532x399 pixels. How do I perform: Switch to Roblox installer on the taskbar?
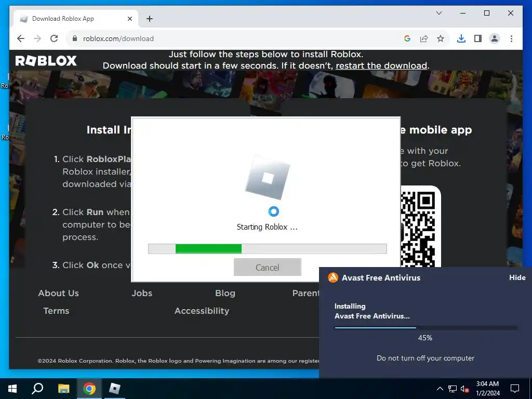(115, 389)
